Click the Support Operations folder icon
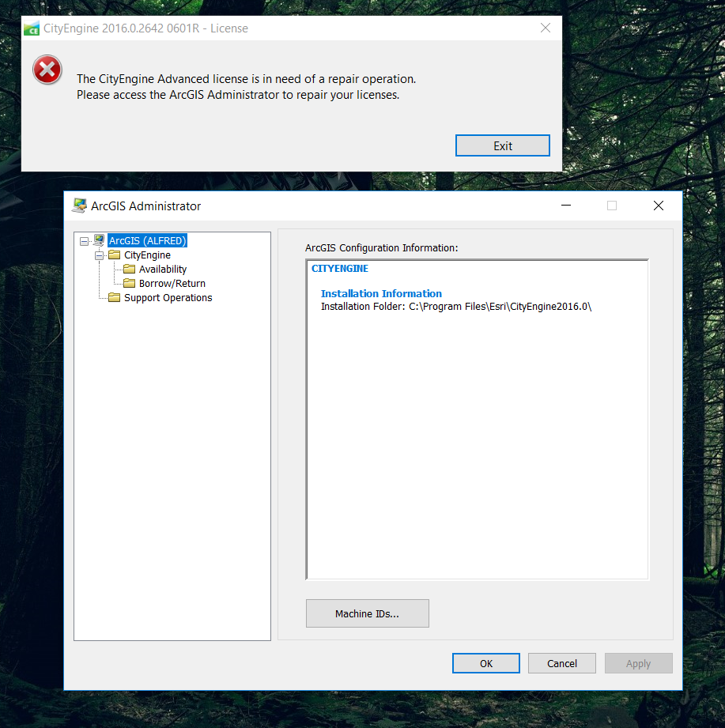 pos(114,297)
